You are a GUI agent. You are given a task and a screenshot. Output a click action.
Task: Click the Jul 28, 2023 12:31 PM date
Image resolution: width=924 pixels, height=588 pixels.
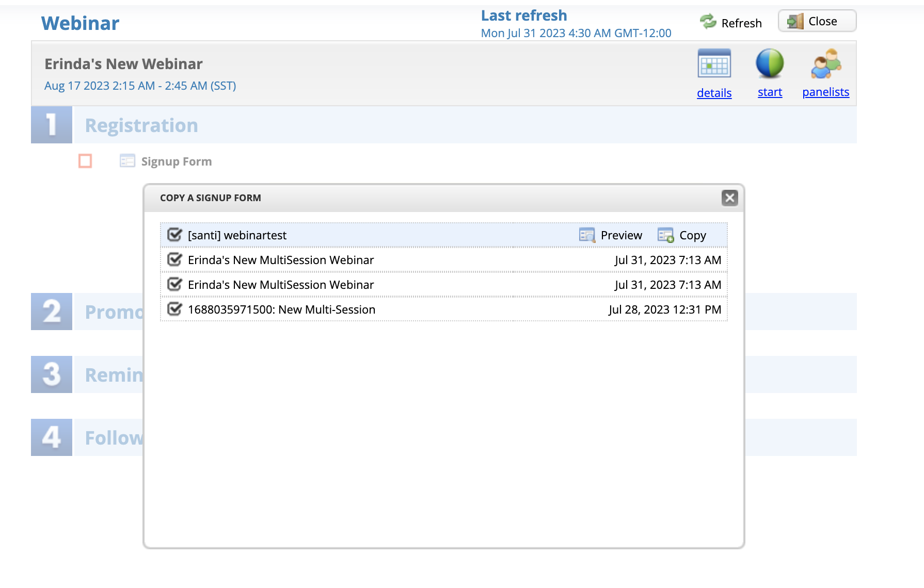[x=665, y=309]
